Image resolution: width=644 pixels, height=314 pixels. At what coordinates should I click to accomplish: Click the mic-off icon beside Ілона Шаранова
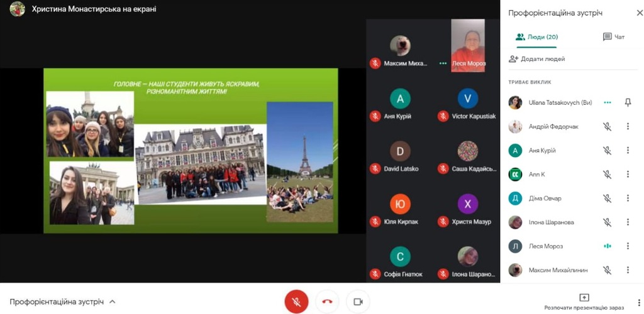[607, 222]
